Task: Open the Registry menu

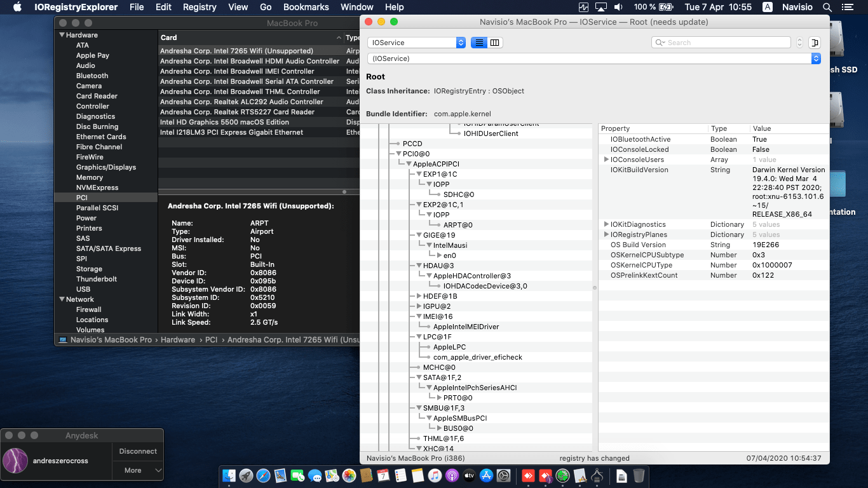Action: pos(200,7)
